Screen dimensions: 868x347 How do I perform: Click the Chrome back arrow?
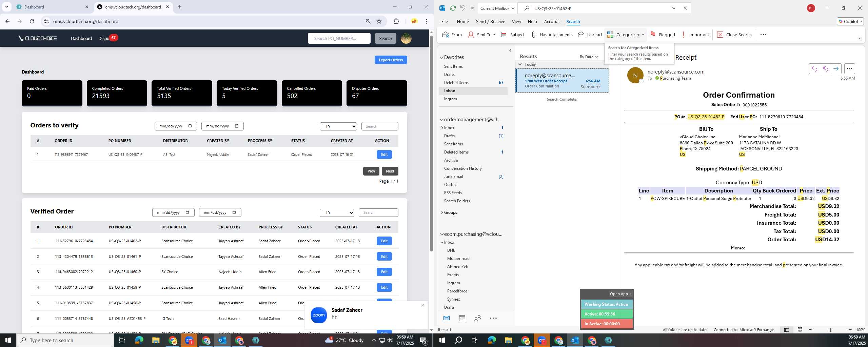7,21
